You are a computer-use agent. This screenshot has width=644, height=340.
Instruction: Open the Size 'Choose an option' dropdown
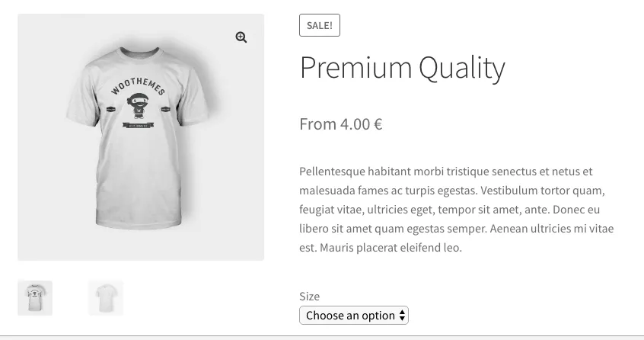pos(353,315)
